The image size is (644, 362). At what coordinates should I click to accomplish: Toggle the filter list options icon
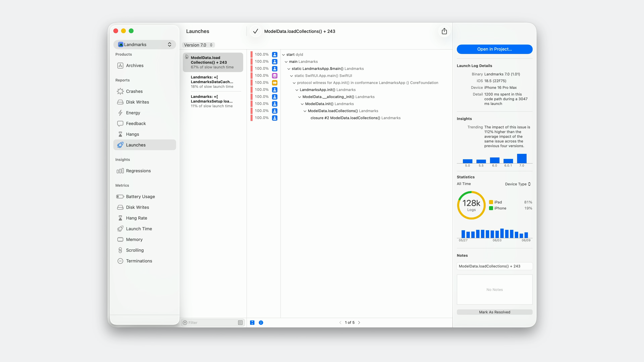coord(240,322)
